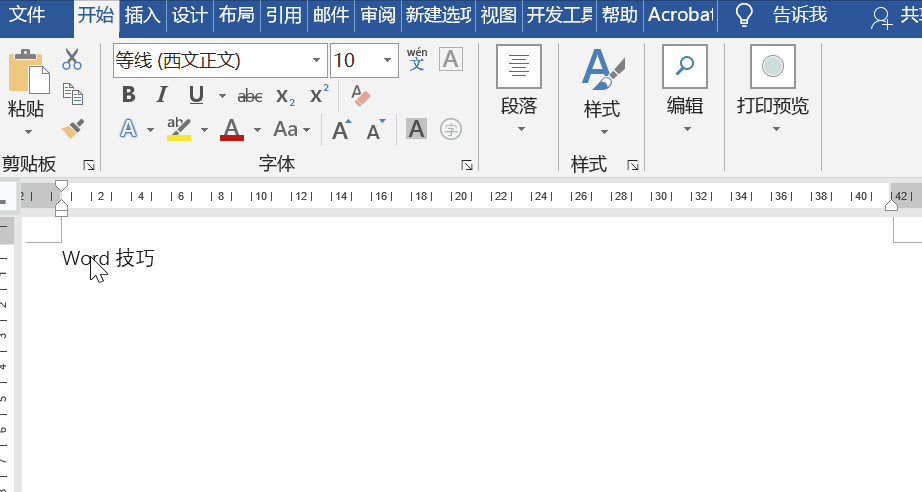Apply yellow text highlight color
922x492 pixels.
coord(179,129)
